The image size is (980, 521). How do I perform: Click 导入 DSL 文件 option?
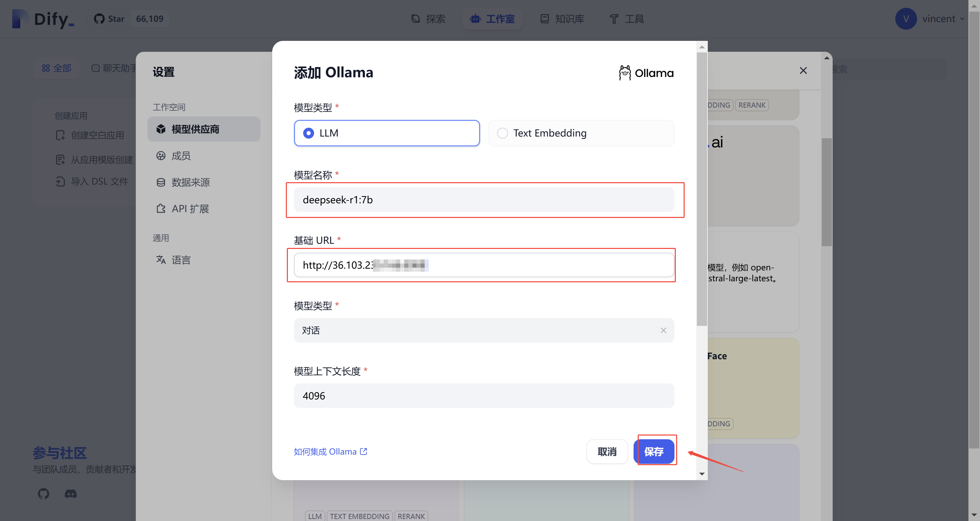92,181
